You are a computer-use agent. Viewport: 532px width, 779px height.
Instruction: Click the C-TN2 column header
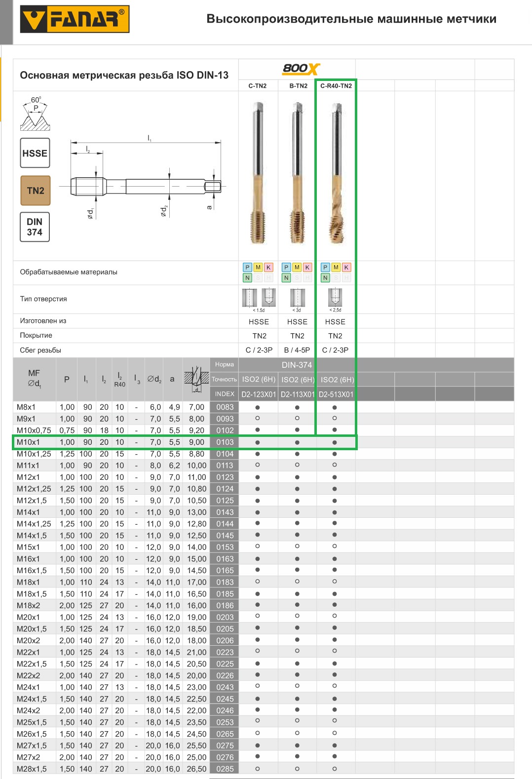258,86
